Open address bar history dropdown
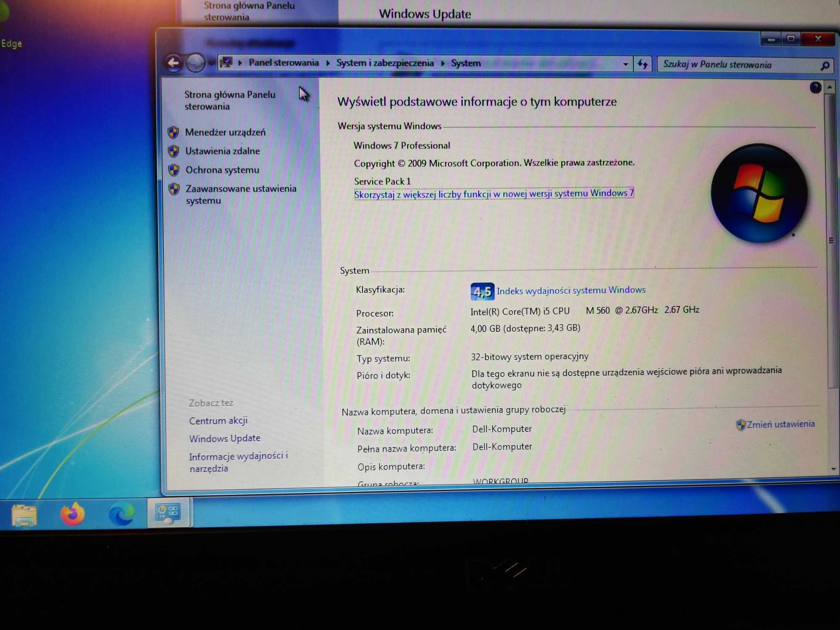 (x=625, y=64)
